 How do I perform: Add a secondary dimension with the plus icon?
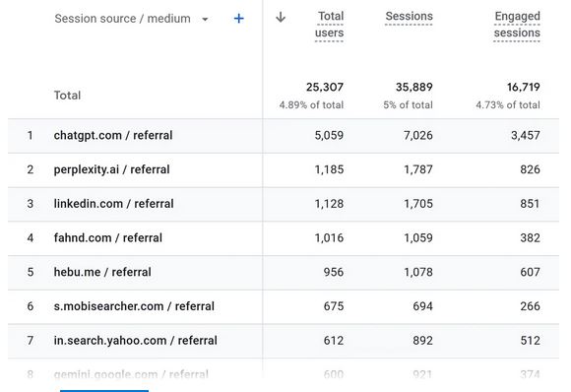(x=238, y=19)
